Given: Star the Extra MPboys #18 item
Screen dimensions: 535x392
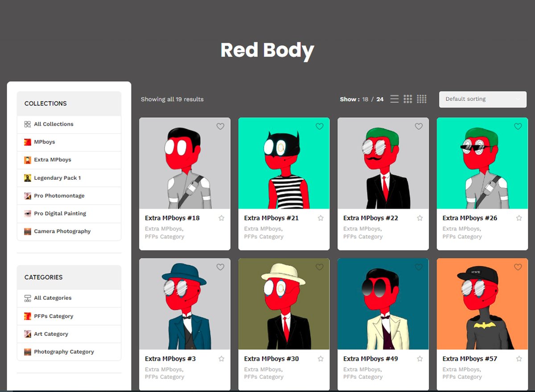Looking at the screenshot, I should 222,218.
